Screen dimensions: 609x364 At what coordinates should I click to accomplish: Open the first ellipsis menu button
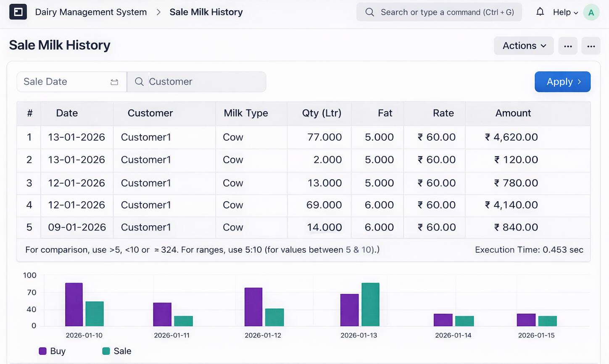point(568,46)
